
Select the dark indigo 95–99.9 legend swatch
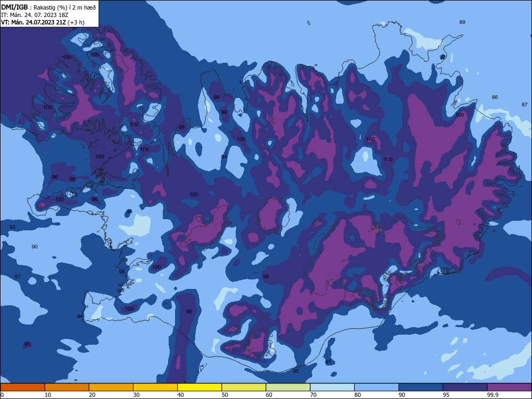pos(465,387)
